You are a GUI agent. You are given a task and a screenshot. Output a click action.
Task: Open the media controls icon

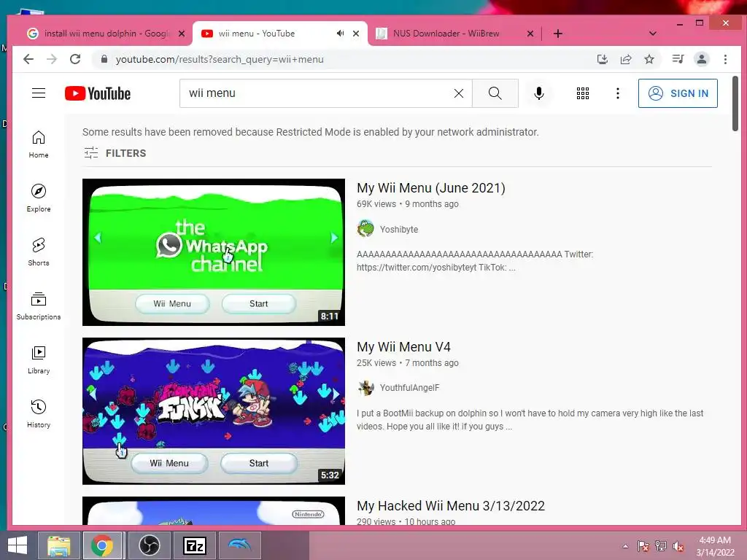coord(678,59)
